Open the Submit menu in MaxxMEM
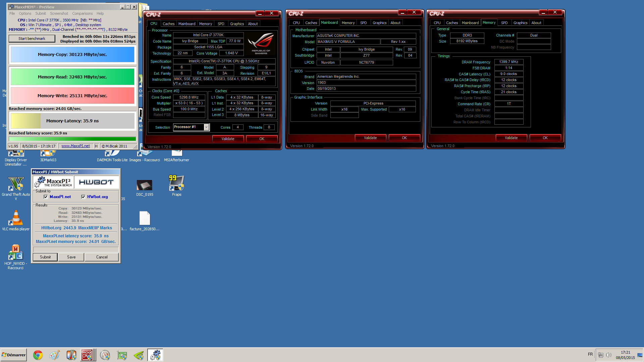Viewport: 644px width, 362px height. [x=41, y=13]
